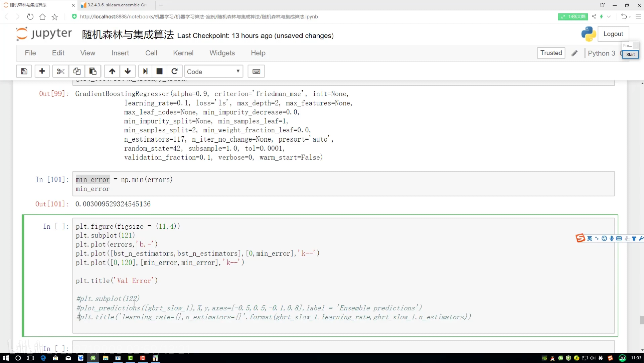644x363 pixels.
Task: Click Sogou input microphone icon
Action: 612,238
